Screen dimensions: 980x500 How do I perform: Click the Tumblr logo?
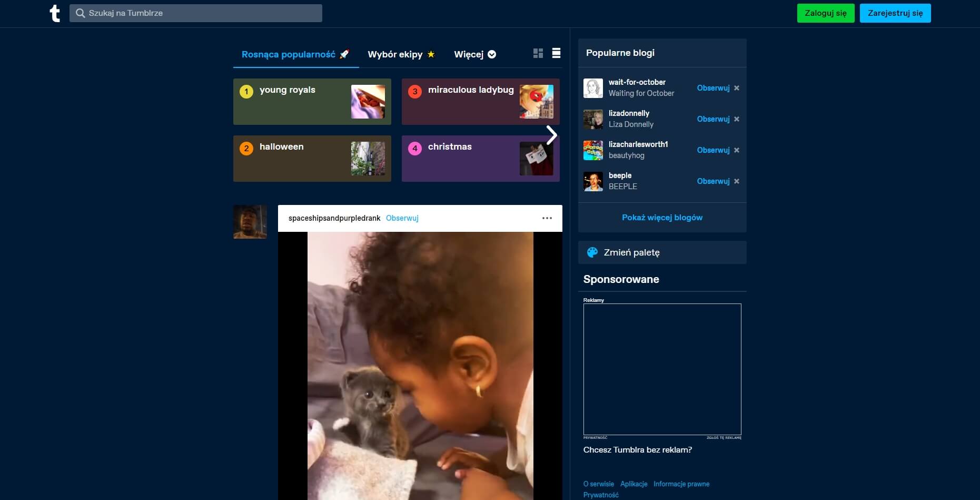(x=55, y=13)
